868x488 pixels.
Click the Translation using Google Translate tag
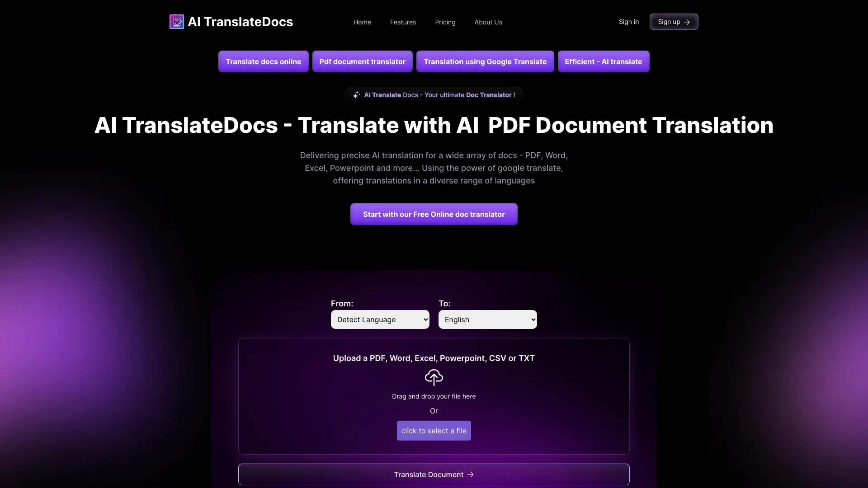tap(485, 61)
